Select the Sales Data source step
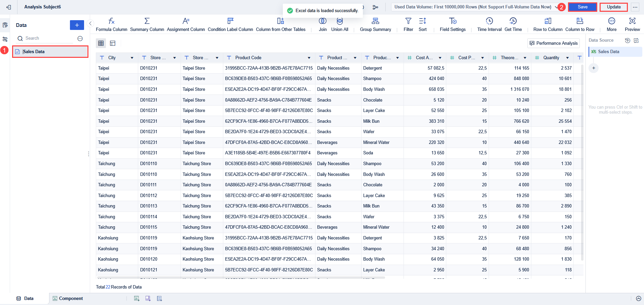 (615, 52)
